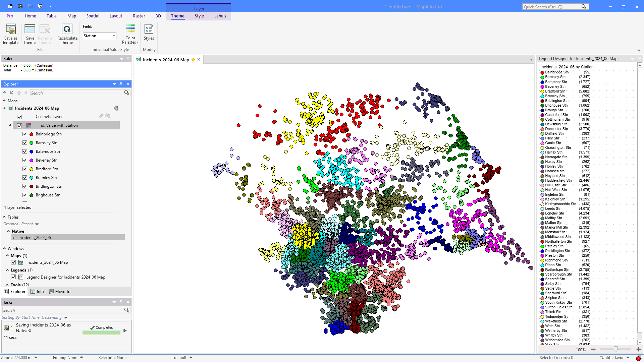Image resolution: width=644 pixels, height=362 pixels.
Task: Click magnifier icon in Explorer search
Action: click(126, 93)
